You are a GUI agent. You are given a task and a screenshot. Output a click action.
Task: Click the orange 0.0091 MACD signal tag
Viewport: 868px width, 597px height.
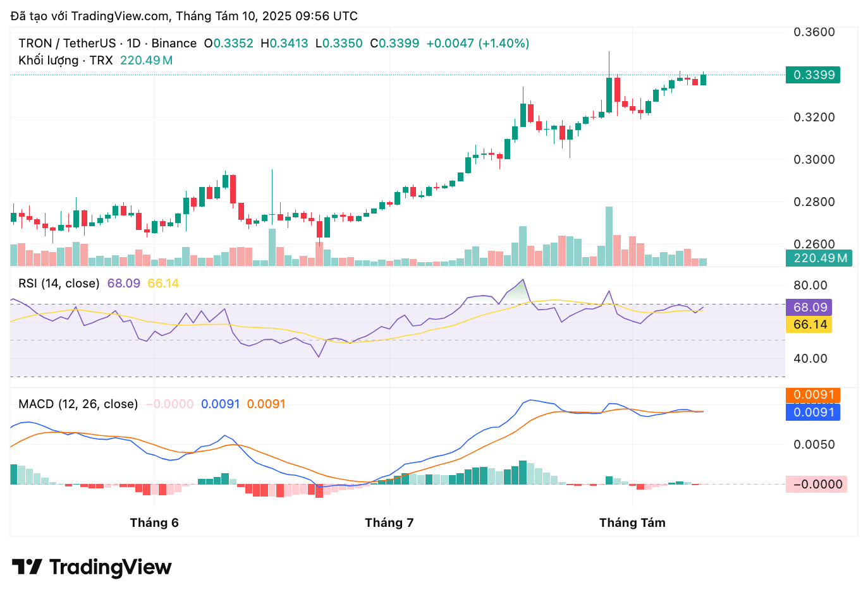point(813,395)
